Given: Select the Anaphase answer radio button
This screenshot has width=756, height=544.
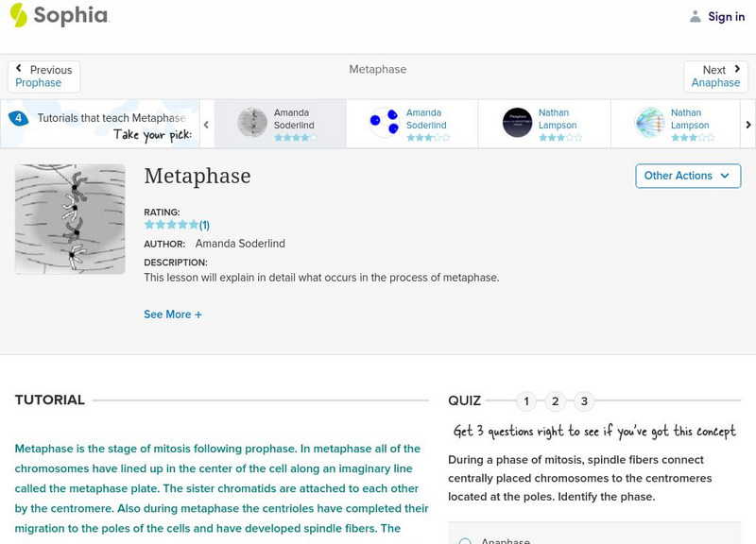Looking at the screenshot, I should click(465, 541).
